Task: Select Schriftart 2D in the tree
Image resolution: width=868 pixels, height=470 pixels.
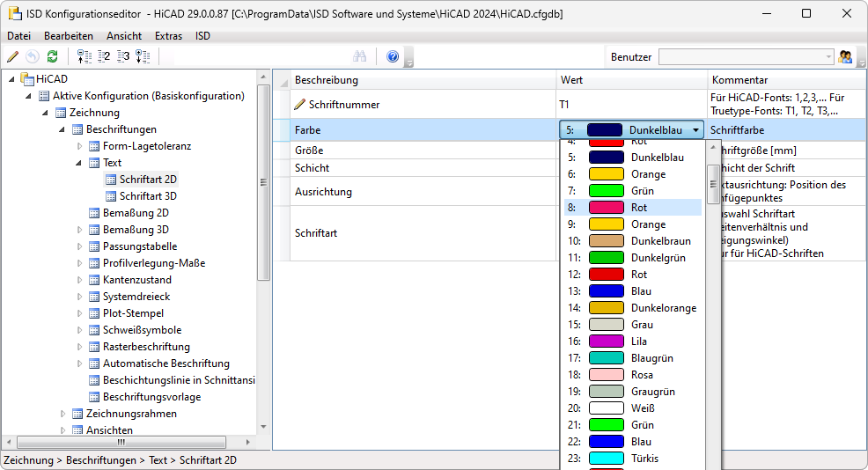Action: [148, 180]
